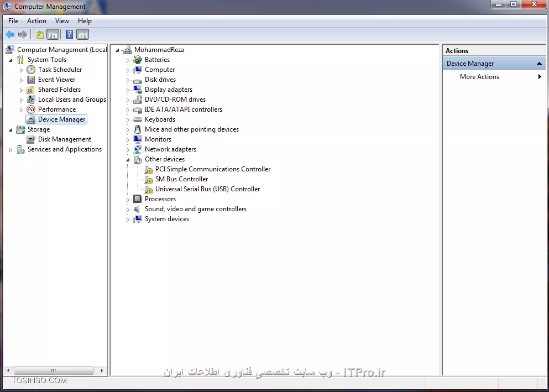
Task: Collapse the Other devices category
Action: pos(128,160)
